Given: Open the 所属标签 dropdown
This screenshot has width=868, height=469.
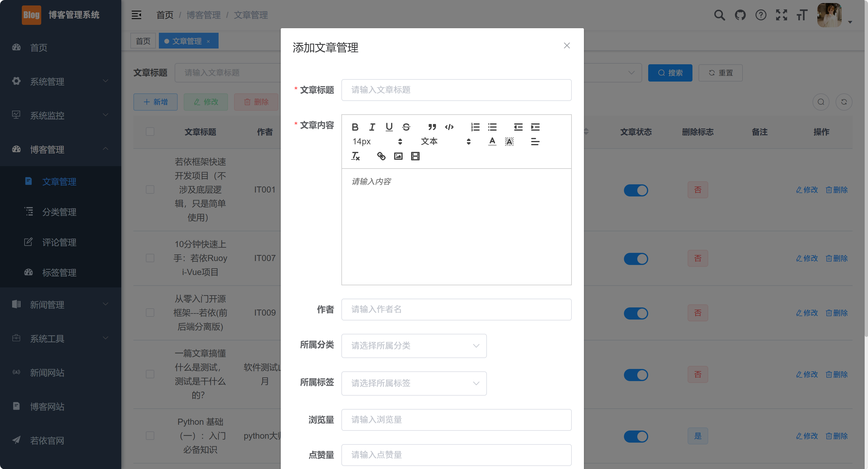Looking at the screenshot, I should click(x=414, y=383).
